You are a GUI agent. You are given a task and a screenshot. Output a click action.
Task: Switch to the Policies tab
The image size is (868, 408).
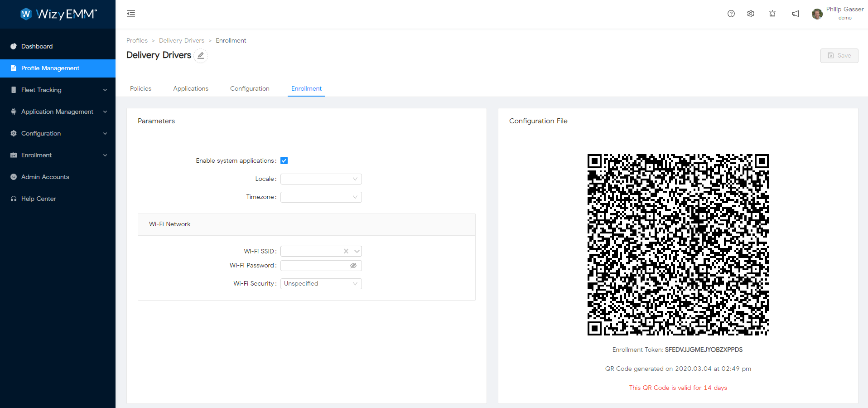click(x=140, y=88)
